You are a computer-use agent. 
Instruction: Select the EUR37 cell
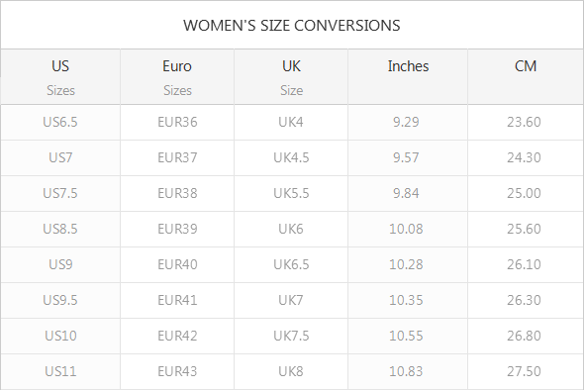(177, 157)
